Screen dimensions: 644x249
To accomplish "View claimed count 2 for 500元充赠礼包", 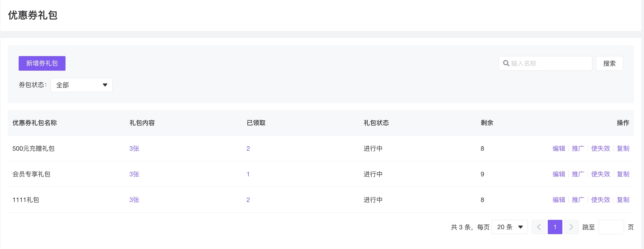I will coord(248,149).
